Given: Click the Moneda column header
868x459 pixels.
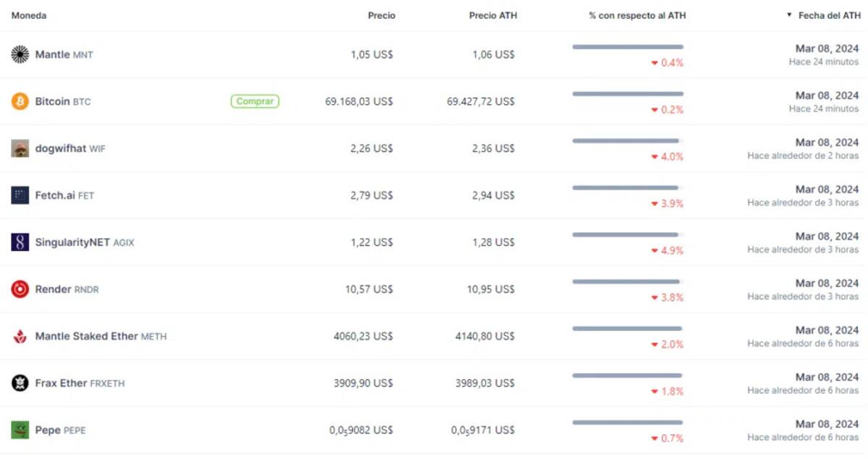Looking at the screenshot, I should pos(28,14).
